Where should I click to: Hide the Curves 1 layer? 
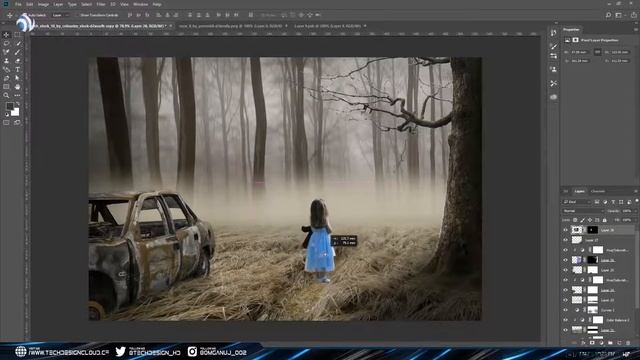coord(565,310)
